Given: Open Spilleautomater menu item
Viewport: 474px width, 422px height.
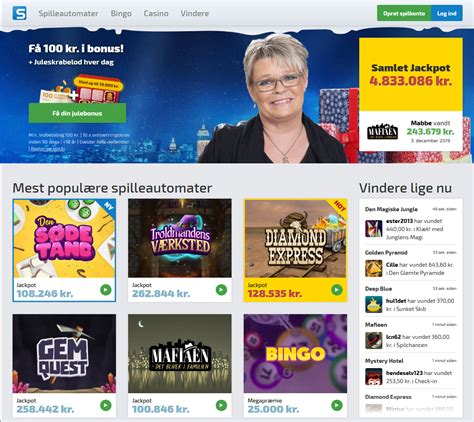Looking at the screenshot, I should tap(68, 13).
